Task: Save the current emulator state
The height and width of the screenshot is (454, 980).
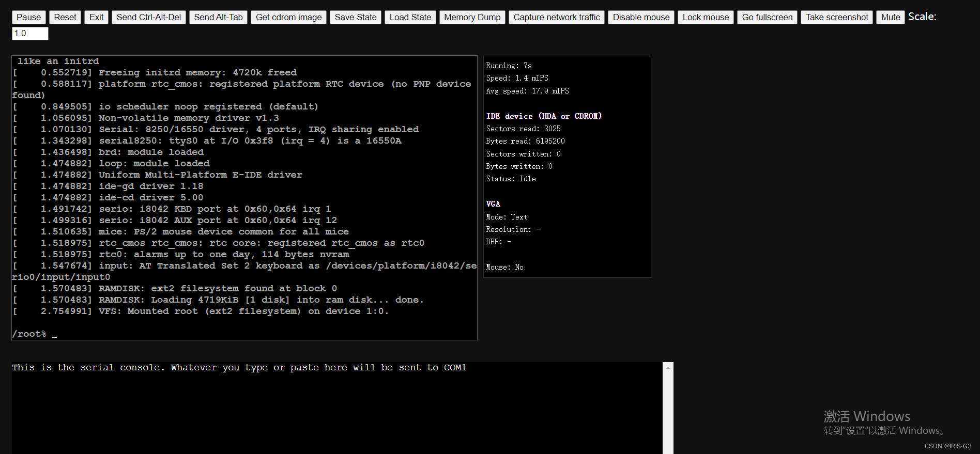Action: 356,17
